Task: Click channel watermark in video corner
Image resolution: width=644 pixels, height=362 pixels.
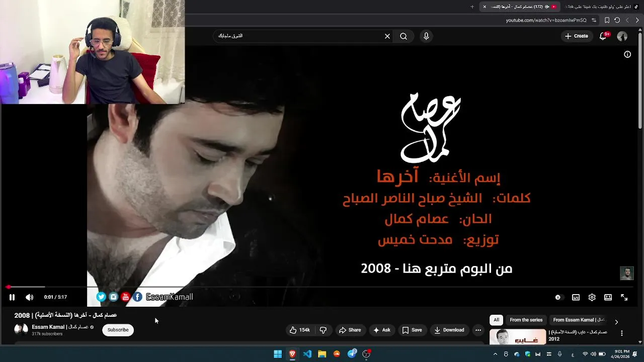Action: (626, 274)
